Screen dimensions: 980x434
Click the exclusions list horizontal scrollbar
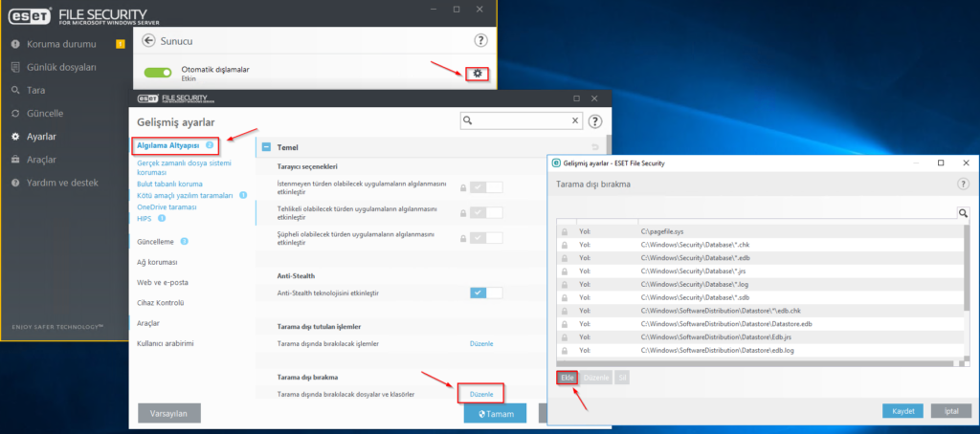(x=755, y=363)
